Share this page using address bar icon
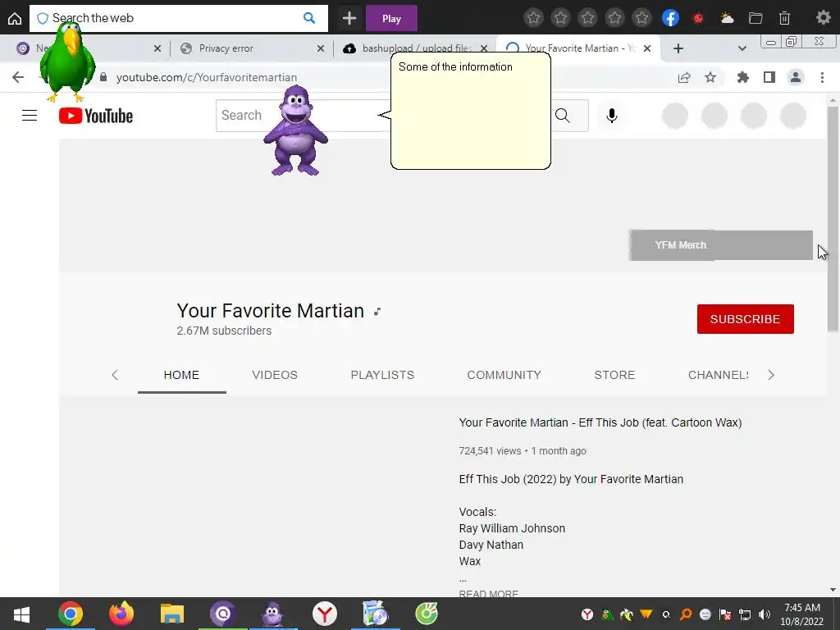The image size is (840, 630). (684, 78)
